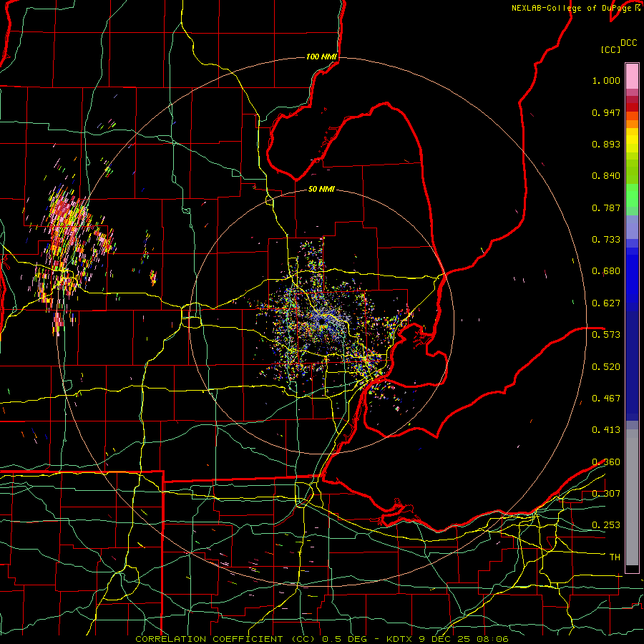Click the 0.413 value on the legend

pos(606,430)
